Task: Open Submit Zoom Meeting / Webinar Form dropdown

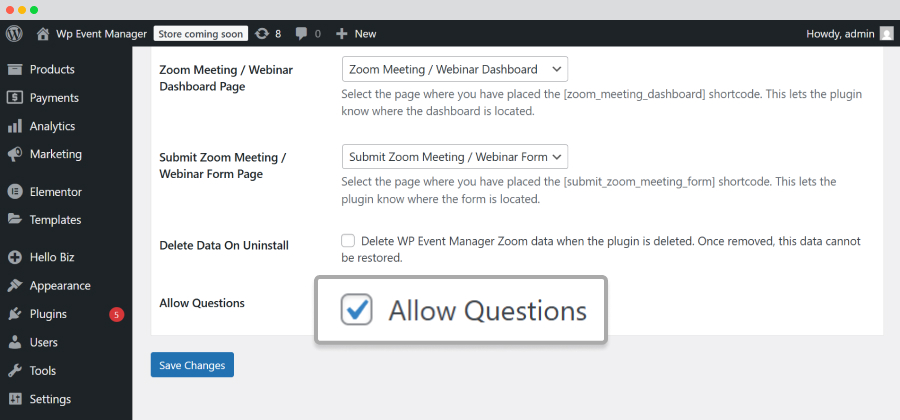Action: pos(455,157)
